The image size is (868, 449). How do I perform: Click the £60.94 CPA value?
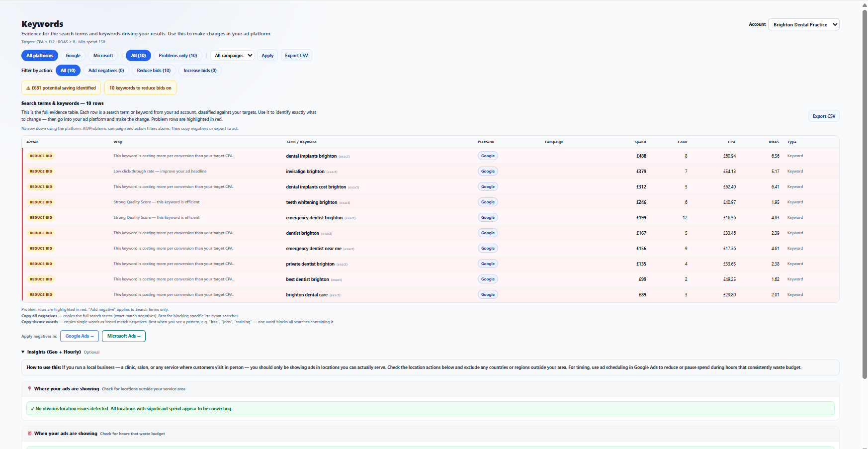pyautogui.click(x=729, y=156)
